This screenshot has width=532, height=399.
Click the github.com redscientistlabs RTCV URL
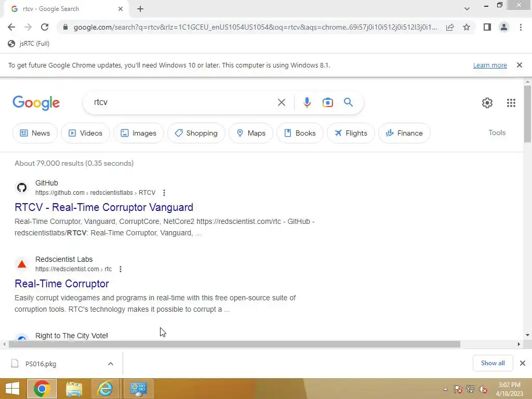tap(96, 193)
